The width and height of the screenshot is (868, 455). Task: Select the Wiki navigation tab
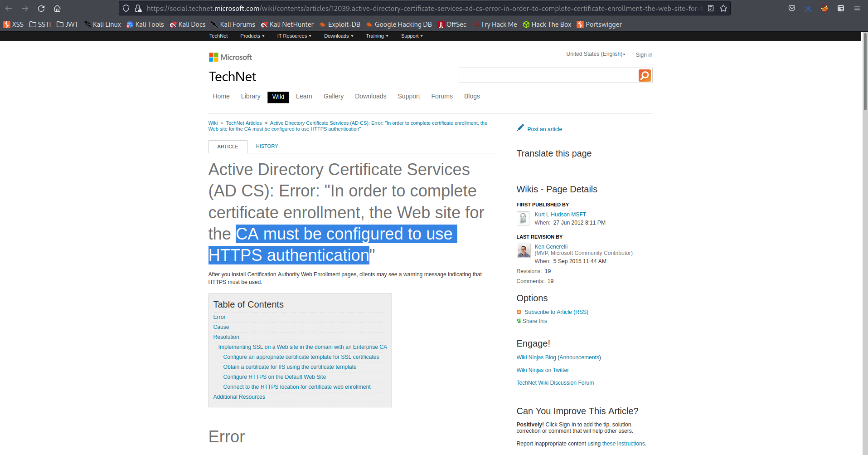(x=278, y=97)
